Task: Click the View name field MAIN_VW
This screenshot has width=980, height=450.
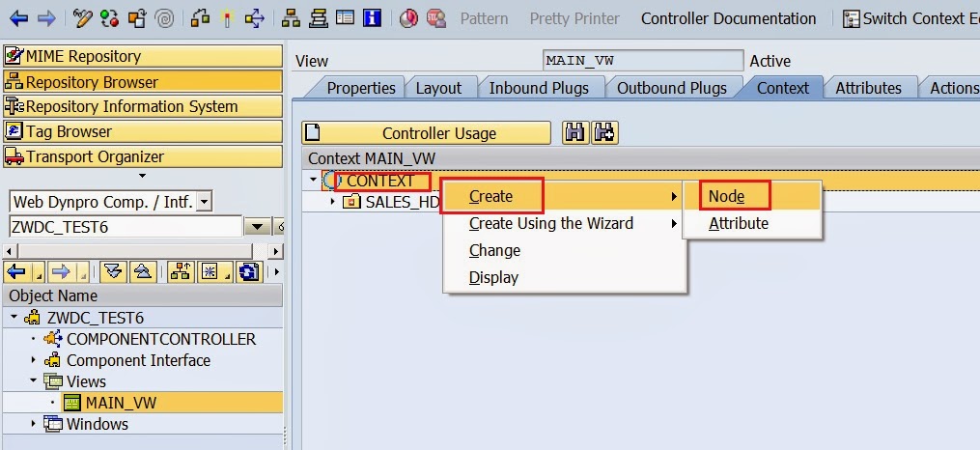Action: [x=643, y=61]
